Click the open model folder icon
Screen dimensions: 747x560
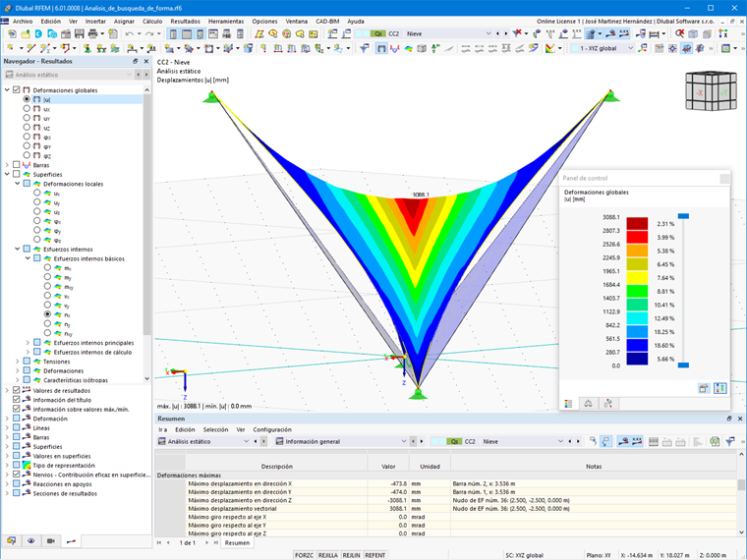[x=26, y=33]
